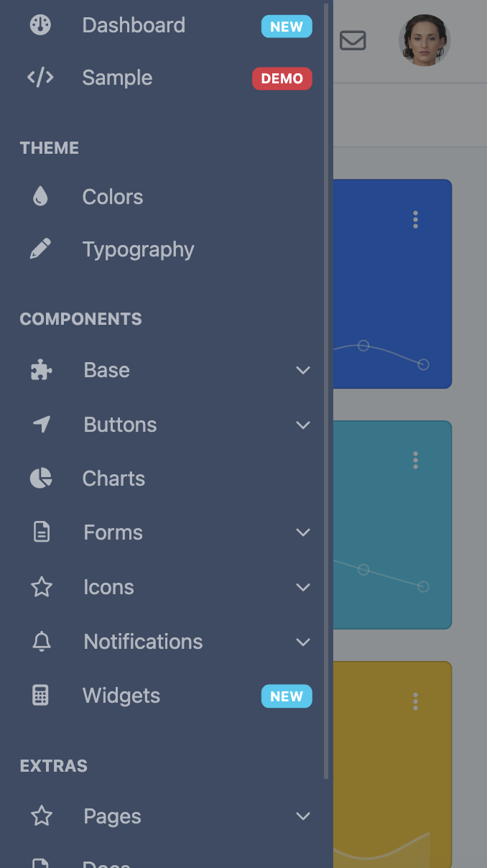
Task: Expand the Forms submenu chevron
Action: 302,532
